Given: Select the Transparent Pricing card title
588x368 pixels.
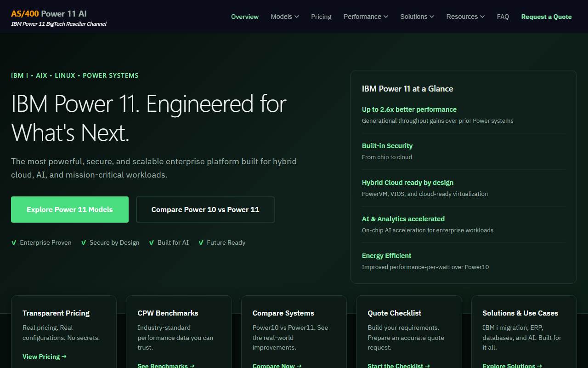Looking at the screenshot, I should (x=56, y=313).
